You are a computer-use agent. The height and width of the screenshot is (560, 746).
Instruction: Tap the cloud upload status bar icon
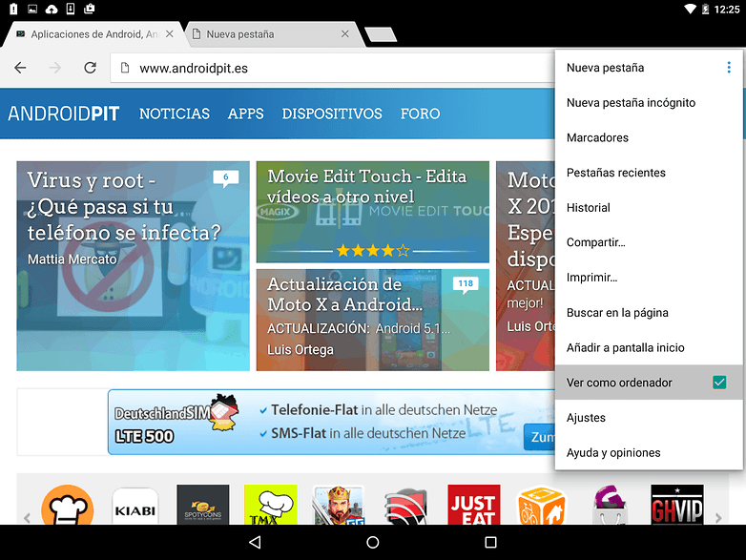coord(51,9)
